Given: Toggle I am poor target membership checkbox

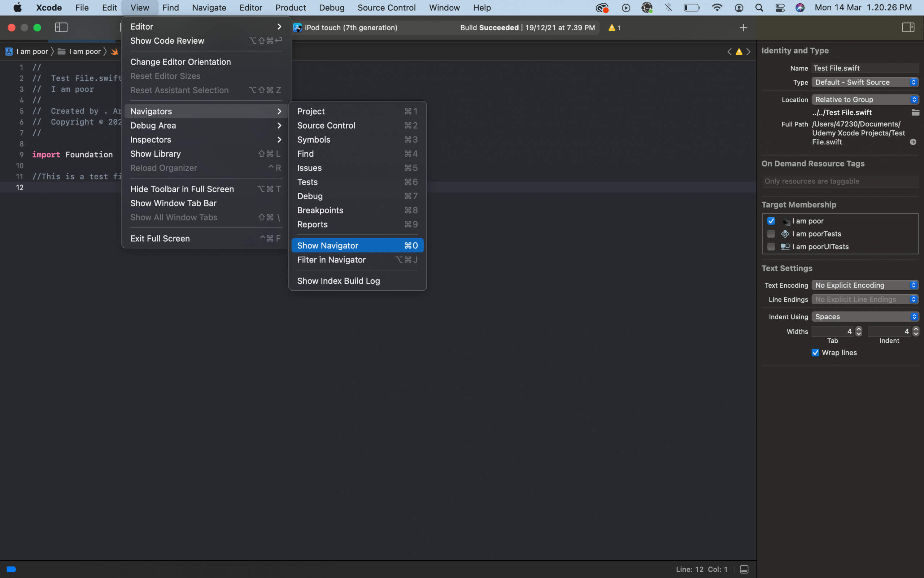Looking at the screenshot, I should 771,221.
